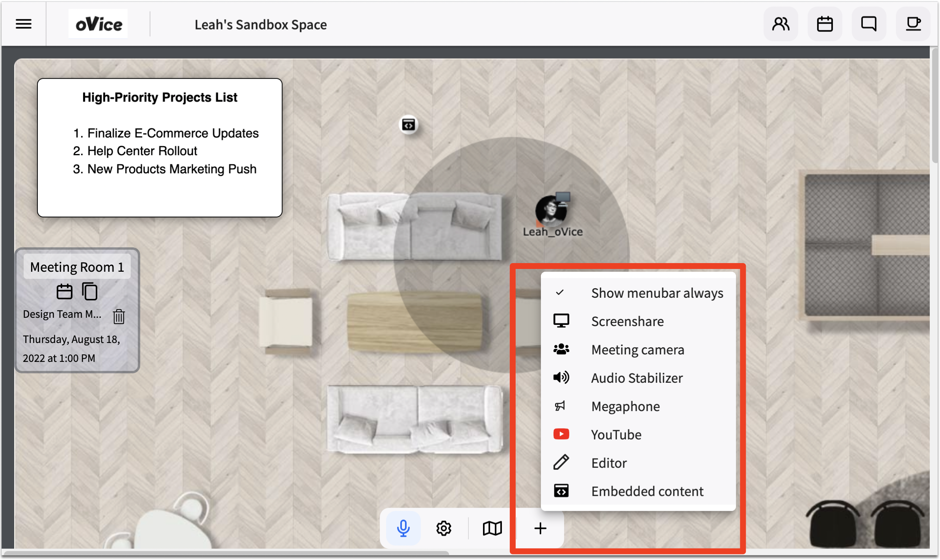
Task: Click the Meeting camera people icon
Action: tap(561, 349)
